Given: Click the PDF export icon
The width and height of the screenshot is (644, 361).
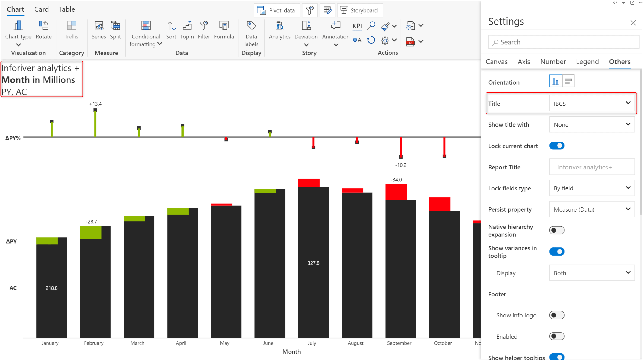Looking at the screenshot, I should (410, 41).
